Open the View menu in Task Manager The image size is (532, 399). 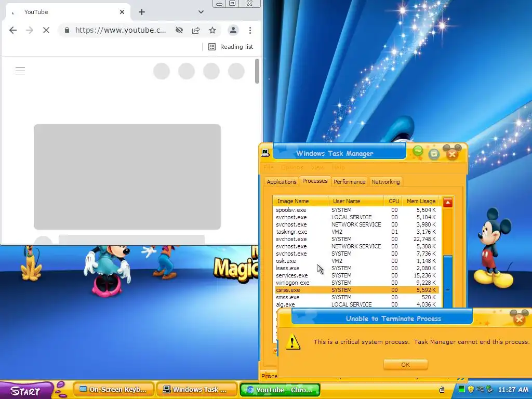coord(317,167)
